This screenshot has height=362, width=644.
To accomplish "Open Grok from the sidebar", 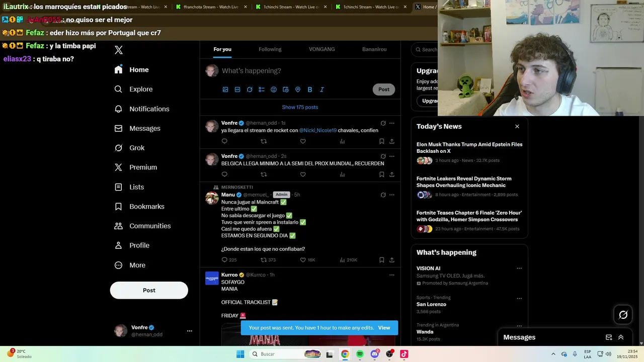I will [130, 148].
